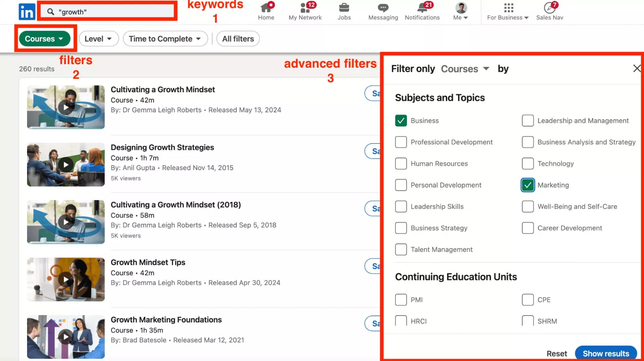Go to the Jobs briefcase icon
Viewport: 644px width, 361px height.
pyautogui.click(x=344, y=8)
